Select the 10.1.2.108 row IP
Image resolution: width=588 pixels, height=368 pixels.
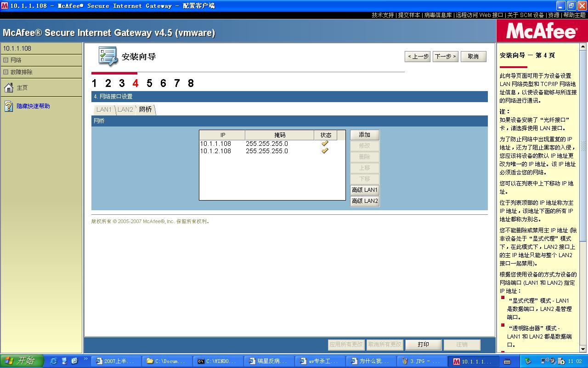click(x=215, y=151)
